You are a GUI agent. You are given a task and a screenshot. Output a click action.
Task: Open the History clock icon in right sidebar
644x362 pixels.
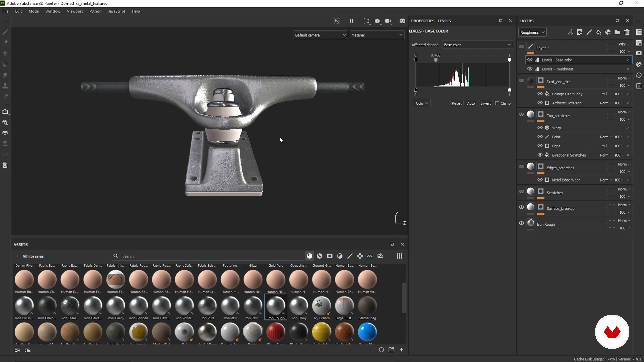coord(639,75)
